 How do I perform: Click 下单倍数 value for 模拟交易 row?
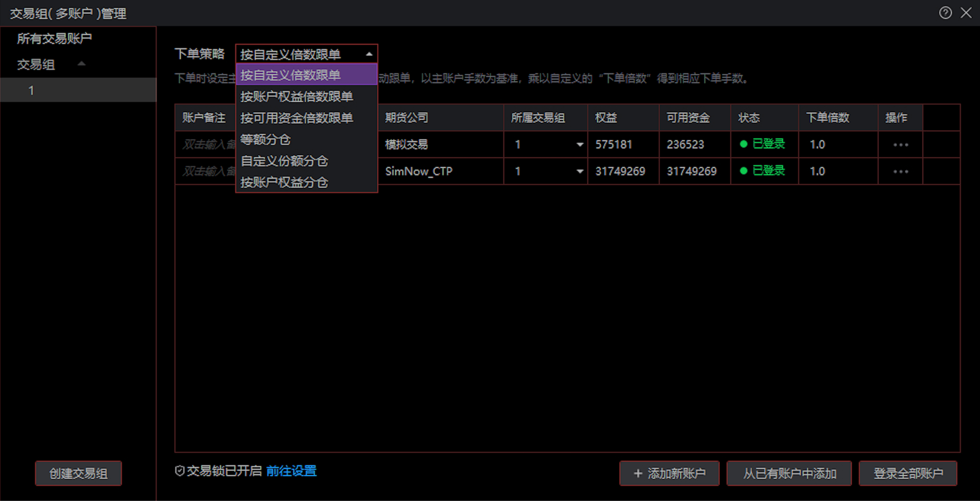pyautogui.click(x=817, y=144)
